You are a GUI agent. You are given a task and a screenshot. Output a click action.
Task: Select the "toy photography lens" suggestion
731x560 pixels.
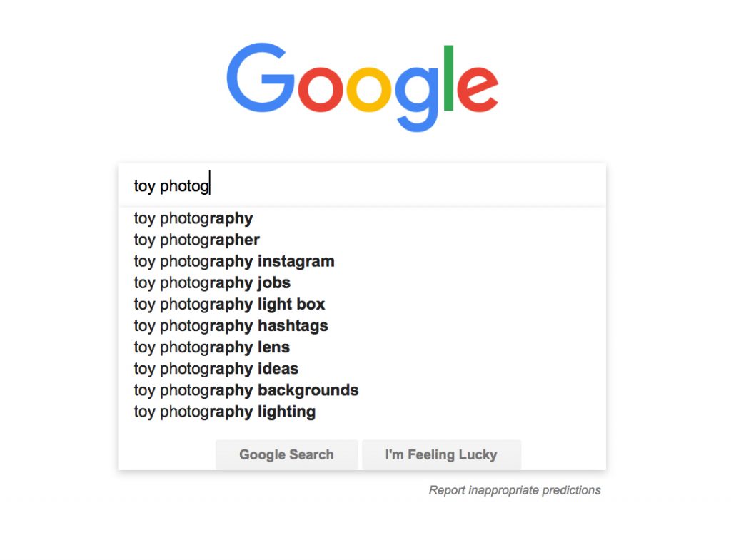click(211, 347)
